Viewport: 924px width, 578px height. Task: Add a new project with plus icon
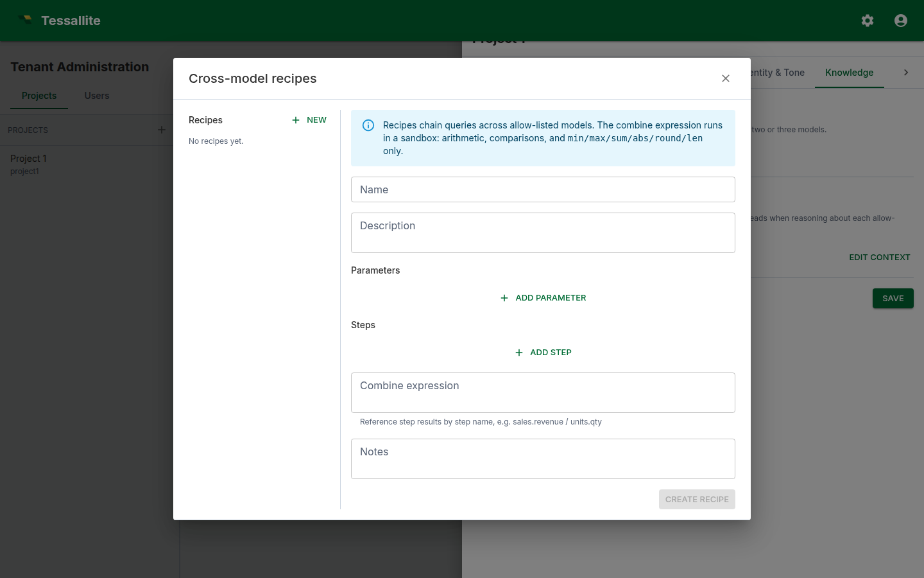click(162, 130)
